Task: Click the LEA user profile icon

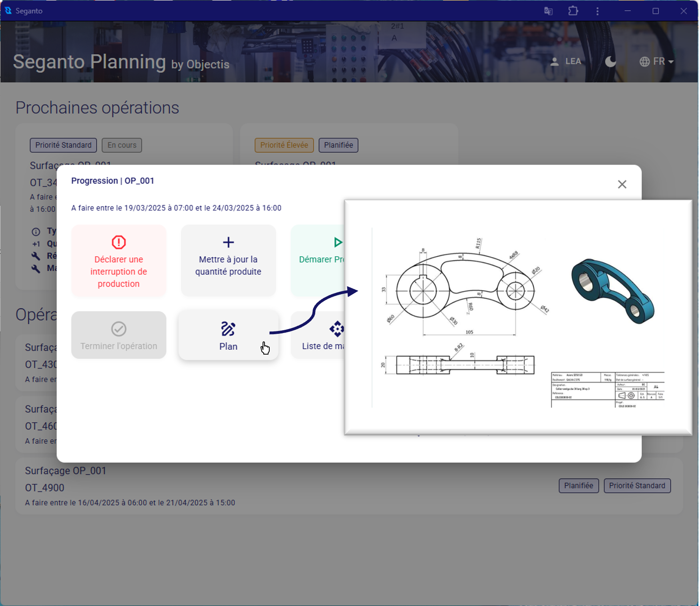Action: point(555,62)
